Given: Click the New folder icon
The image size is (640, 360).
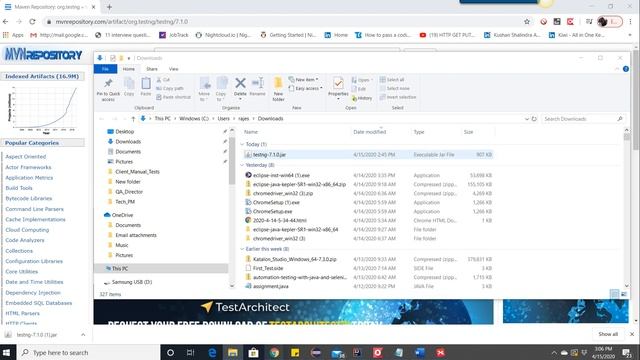Looking at the screenshot, I should click(x=278, y=83).
